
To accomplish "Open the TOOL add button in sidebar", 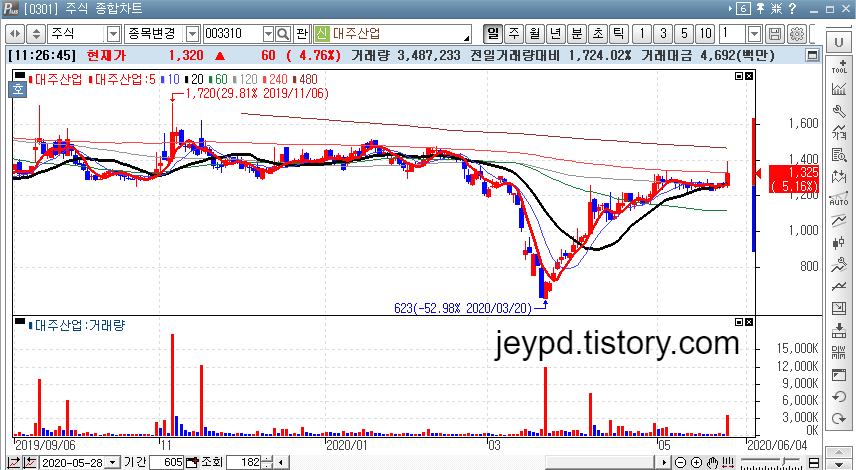I will point(839,67).
